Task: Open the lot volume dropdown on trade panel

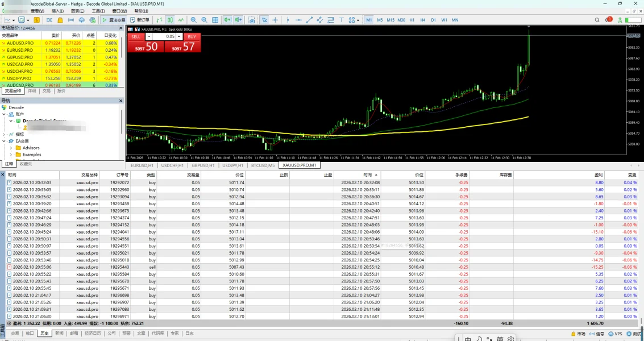Action: click(149, 36)
